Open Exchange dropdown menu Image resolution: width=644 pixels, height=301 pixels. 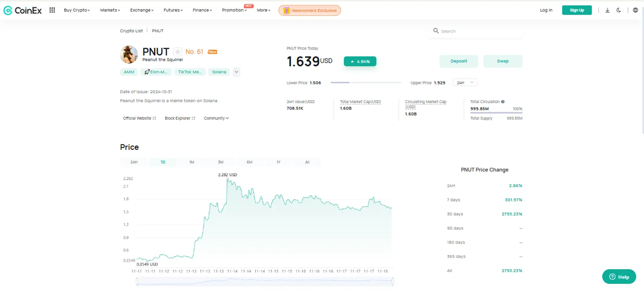pos(142,10)
